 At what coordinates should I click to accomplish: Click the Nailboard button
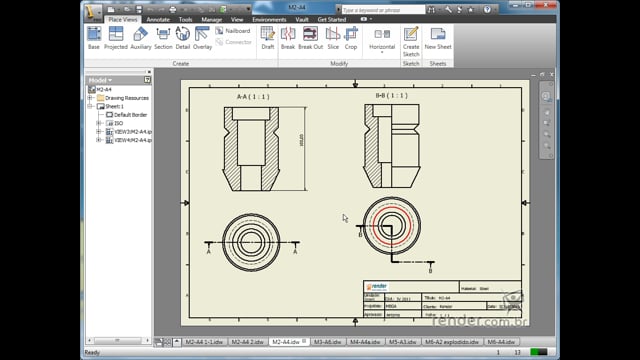point(233,31)
